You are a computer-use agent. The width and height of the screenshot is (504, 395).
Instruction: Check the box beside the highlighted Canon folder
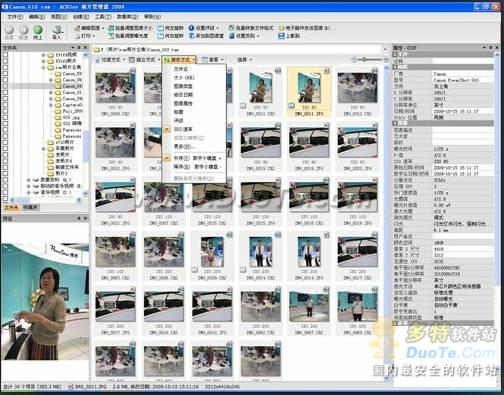coord(5,86)
